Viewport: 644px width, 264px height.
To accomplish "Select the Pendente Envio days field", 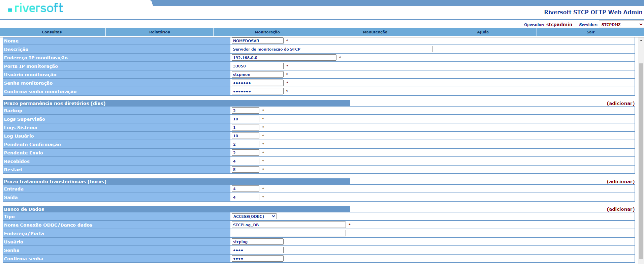I will [x=246, y=153].
